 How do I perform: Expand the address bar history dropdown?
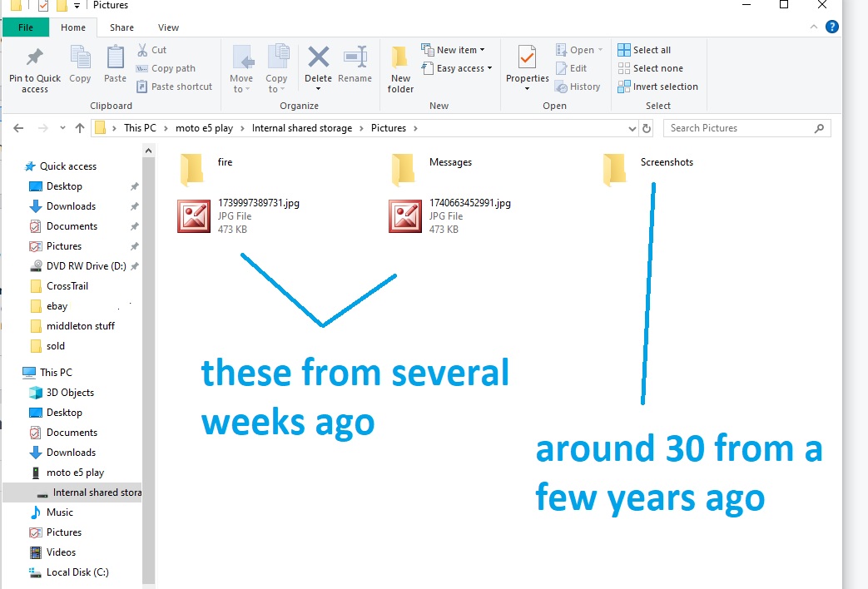pos(632,128)
